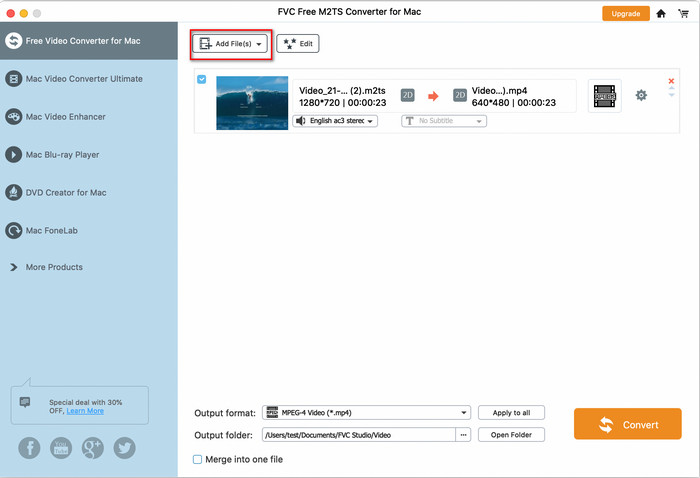Viewport: 700px width, 478px height.
Task: Move video item up with arrow
Action: click(671, 88)
